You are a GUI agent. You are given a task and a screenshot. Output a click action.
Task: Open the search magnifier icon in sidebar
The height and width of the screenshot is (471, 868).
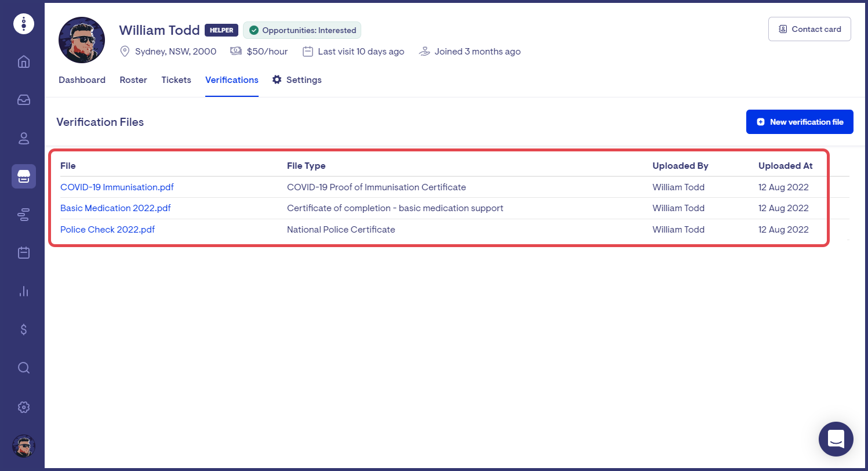[x=24, y=368]
